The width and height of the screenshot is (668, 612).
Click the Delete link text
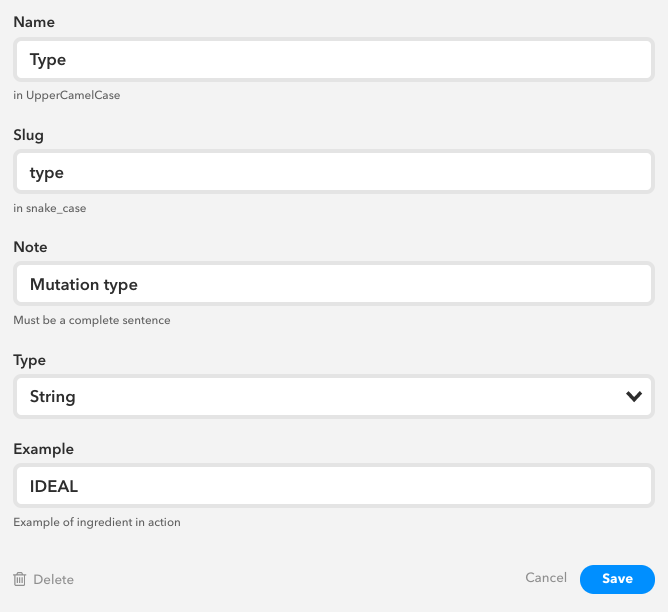pyautogui.click(x=53, y=580)
